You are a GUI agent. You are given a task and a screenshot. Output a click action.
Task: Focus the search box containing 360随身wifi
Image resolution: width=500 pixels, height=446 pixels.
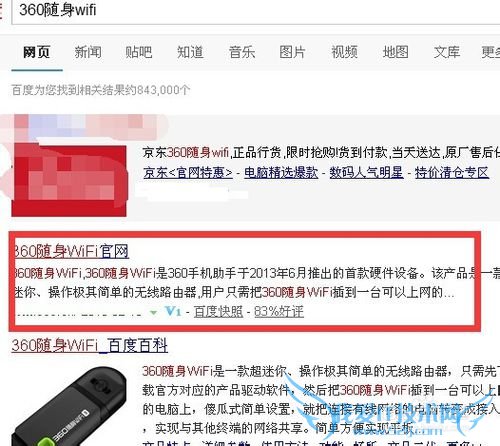coord(256,11)
